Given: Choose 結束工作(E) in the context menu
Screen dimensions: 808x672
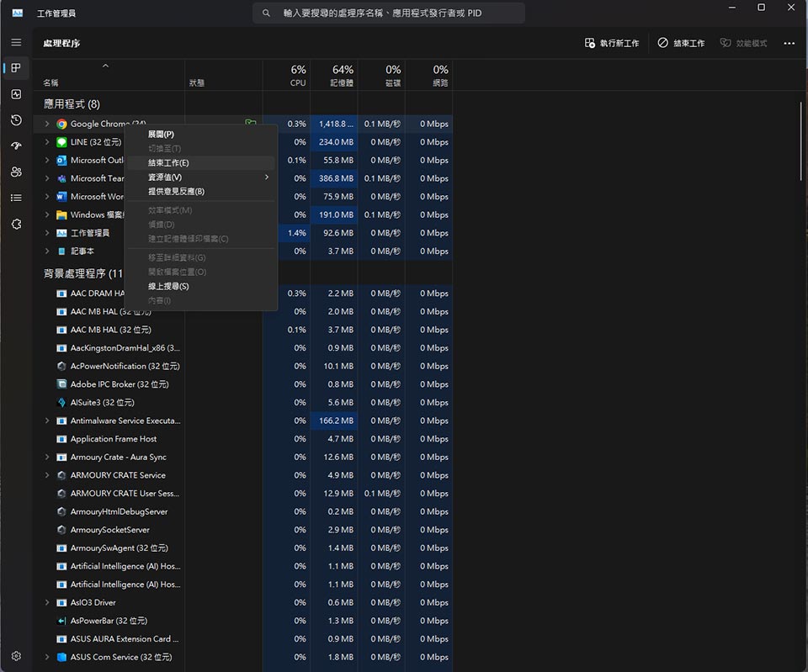Looking at the screenshot, I should coord(200,162).
